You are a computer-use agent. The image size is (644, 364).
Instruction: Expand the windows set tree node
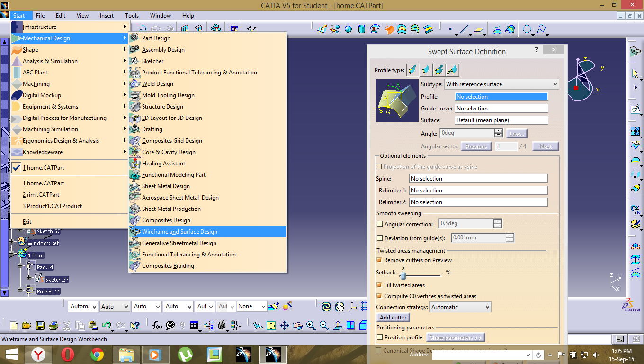coord(12,242)
